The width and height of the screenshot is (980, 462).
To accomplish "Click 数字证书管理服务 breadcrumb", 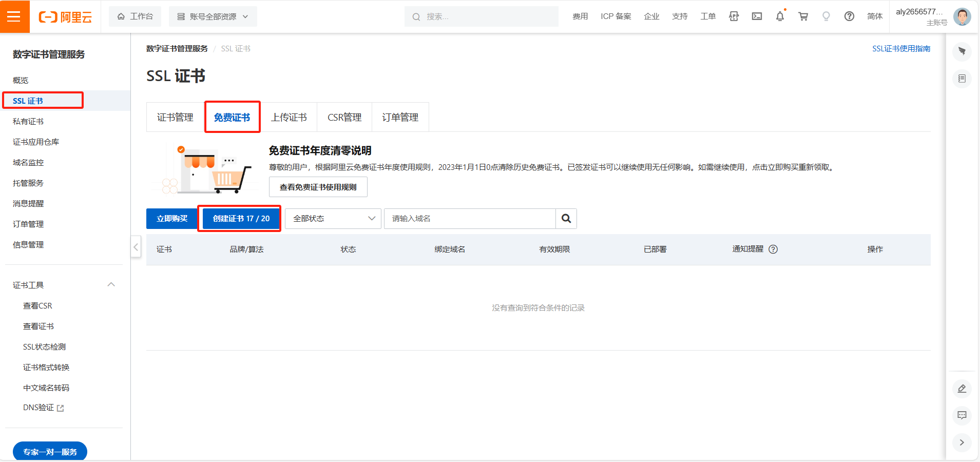I will pyautogui.click(x=177, y=48).
